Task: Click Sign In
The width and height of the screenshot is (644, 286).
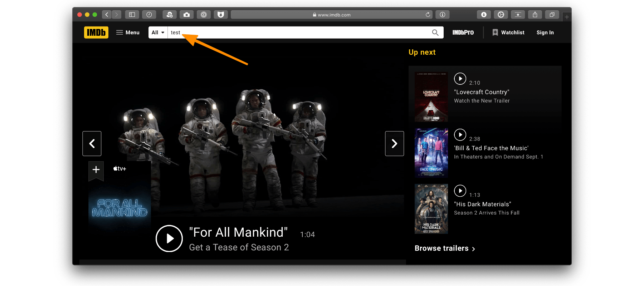Action: pyautogui.click(x=545, y=33)
